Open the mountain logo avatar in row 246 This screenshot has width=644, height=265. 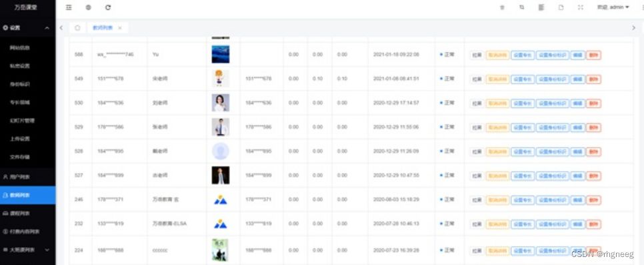pyautogui.click(x=221, y=200)
